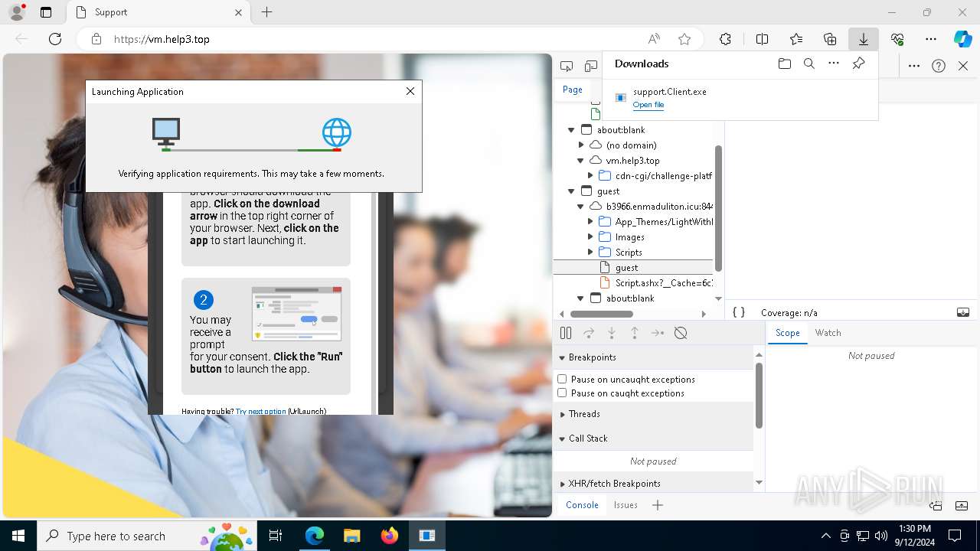Expand cdn-cgi/challenge-platform folder

click(590, 175)
